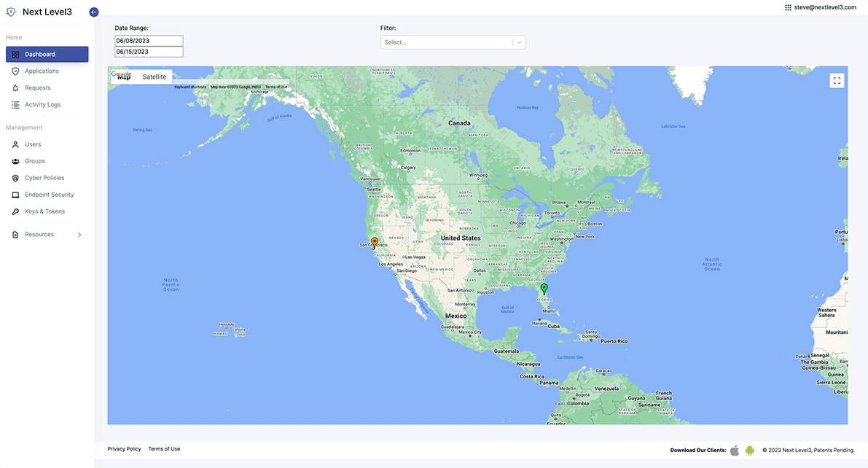Click the Next Level3 shield logo
Screen dimensions: 868x468
11,12
